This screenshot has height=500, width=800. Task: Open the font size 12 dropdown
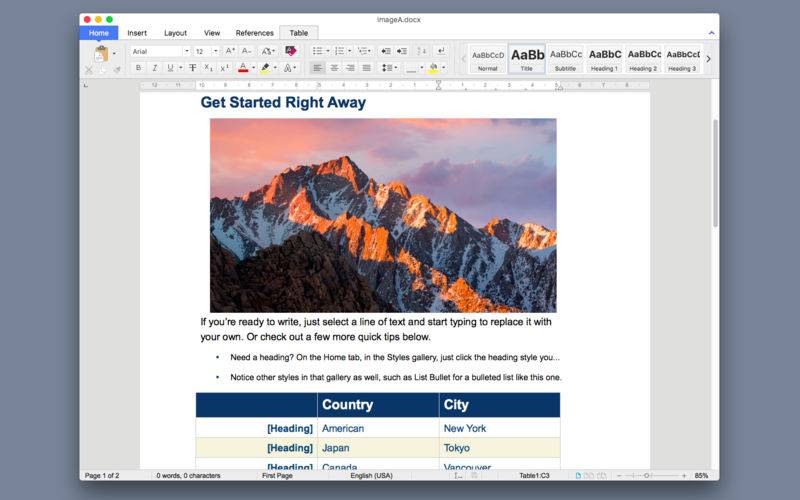coord(216,52)
